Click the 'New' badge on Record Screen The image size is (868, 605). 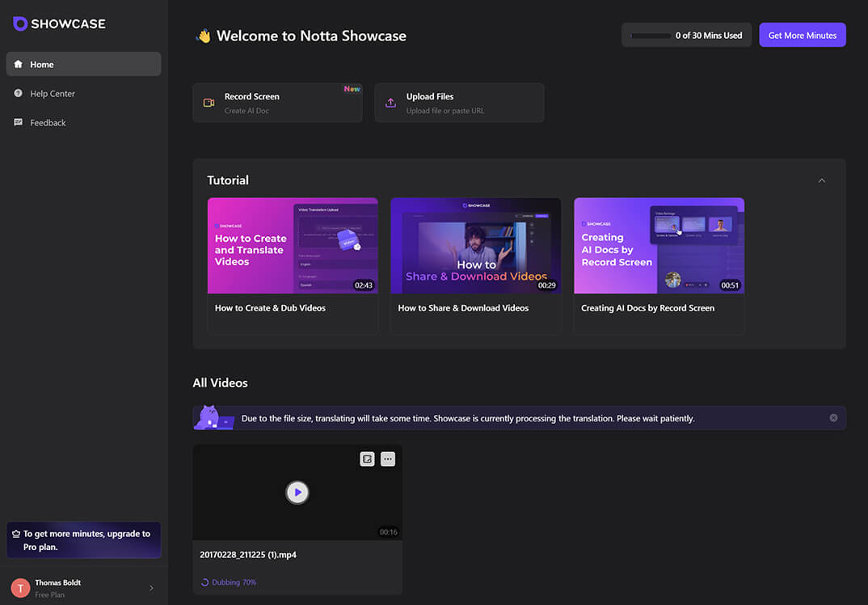click(x=352, y=89)
